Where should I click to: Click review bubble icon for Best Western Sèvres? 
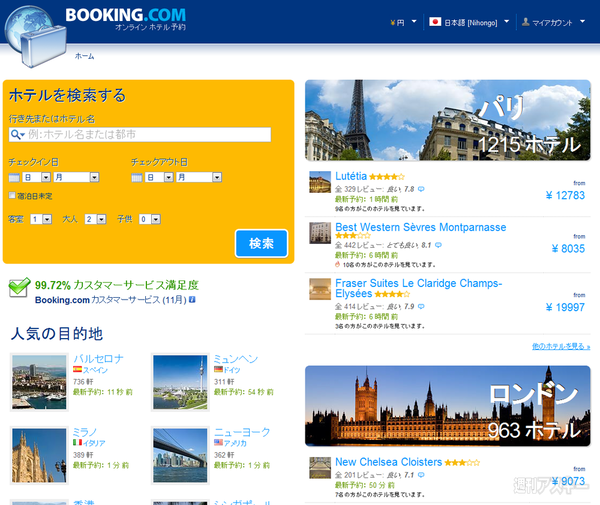(x=438, y=245)
